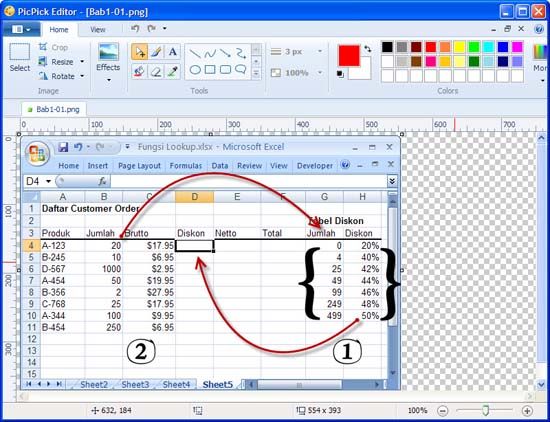This screenshot has height=422, width=550.
Task: Click the zoom in plus button
Action: click(527, 410)
